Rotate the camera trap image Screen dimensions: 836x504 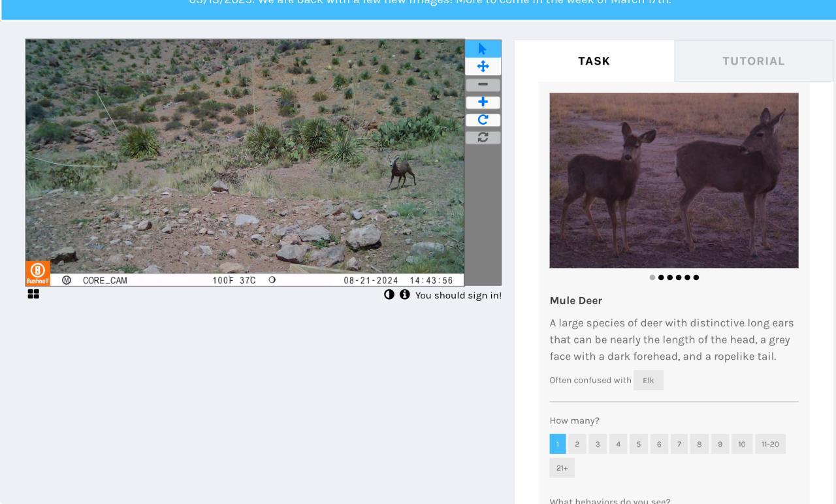(483, 120)
